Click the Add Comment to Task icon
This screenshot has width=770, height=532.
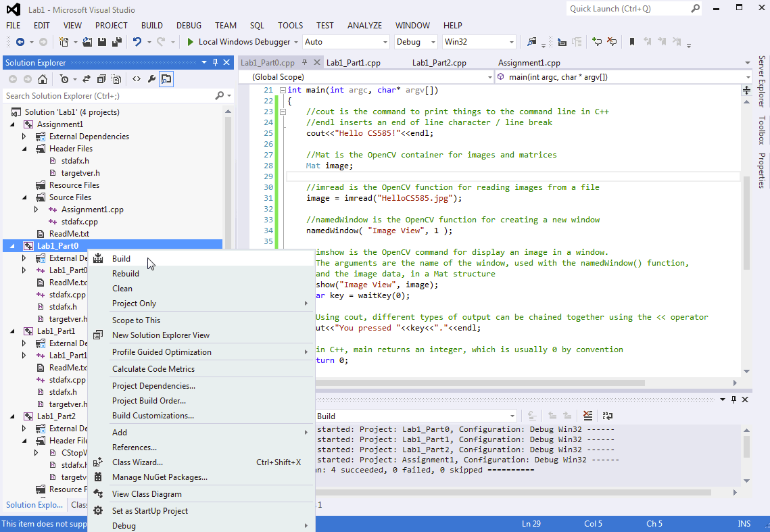(x=596, y=41)
